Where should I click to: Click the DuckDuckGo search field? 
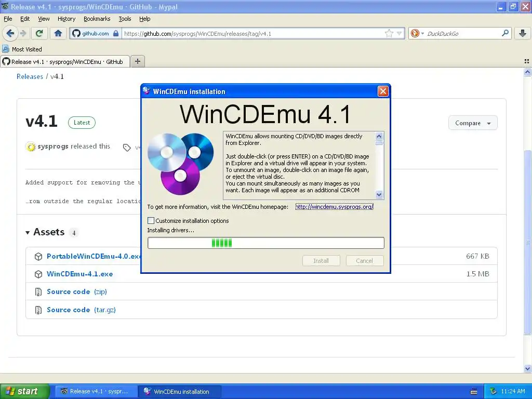coord(463,34)
